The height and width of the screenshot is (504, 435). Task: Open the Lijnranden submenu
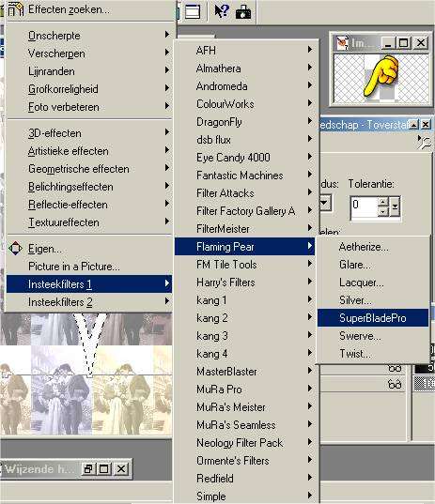click(x=89, y=71)
